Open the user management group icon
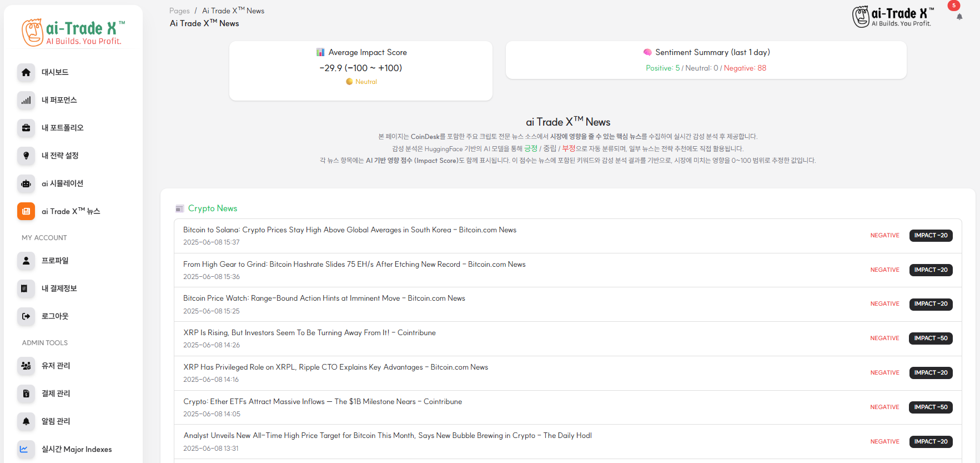 click(x=26, y=366)
